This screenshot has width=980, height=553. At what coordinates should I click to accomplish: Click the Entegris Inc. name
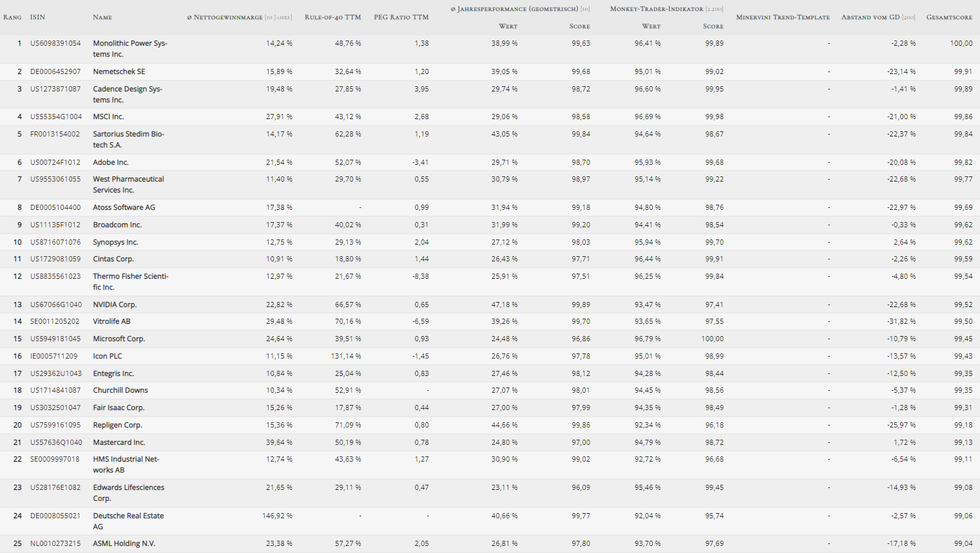(x=113, y=373)
